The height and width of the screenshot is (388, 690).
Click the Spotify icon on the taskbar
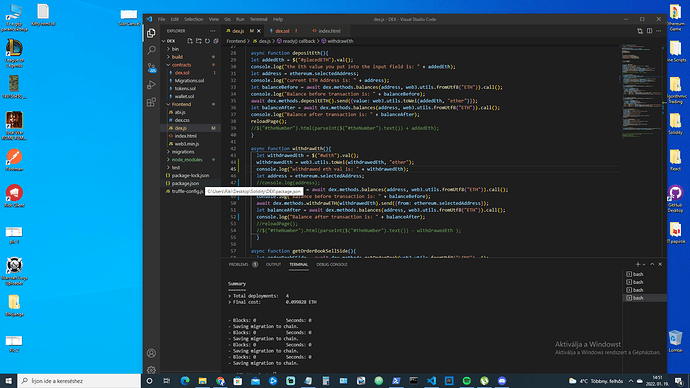466,381
